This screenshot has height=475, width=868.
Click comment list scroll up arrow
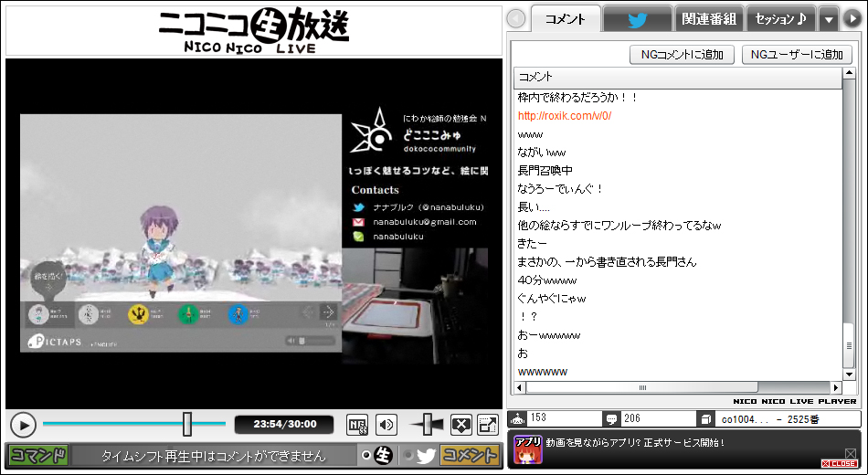click(849, 74)
